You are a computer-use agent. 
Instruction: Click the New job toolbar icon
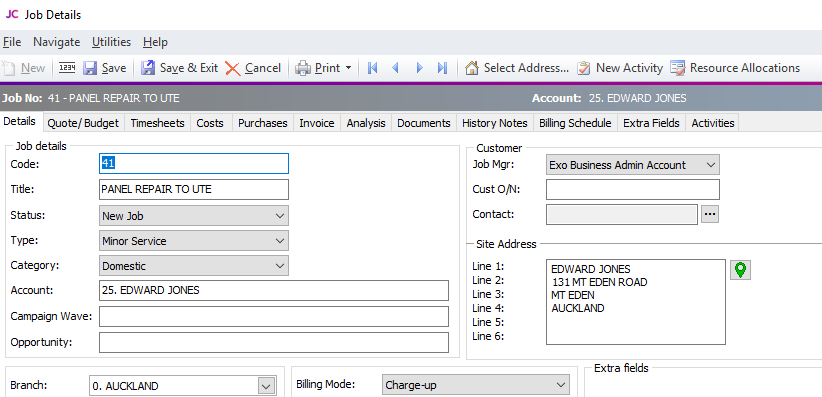point(9,68)
